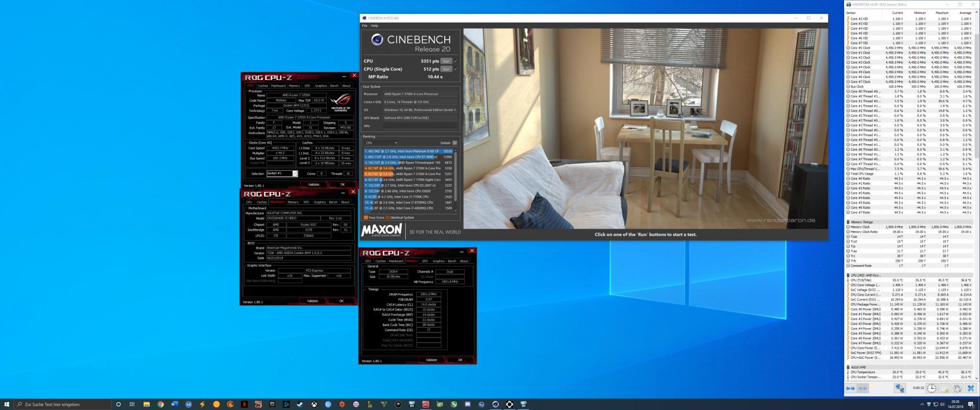This screenshot has width=980, height=410.
Task: Click Validate in top CPU-Z window
Action: [x=313, y=184]
